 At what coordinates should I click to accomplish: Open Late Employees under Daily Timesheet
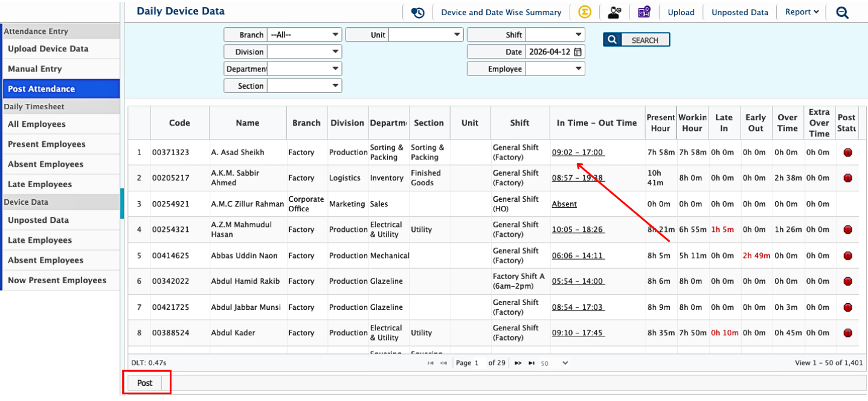40,184
